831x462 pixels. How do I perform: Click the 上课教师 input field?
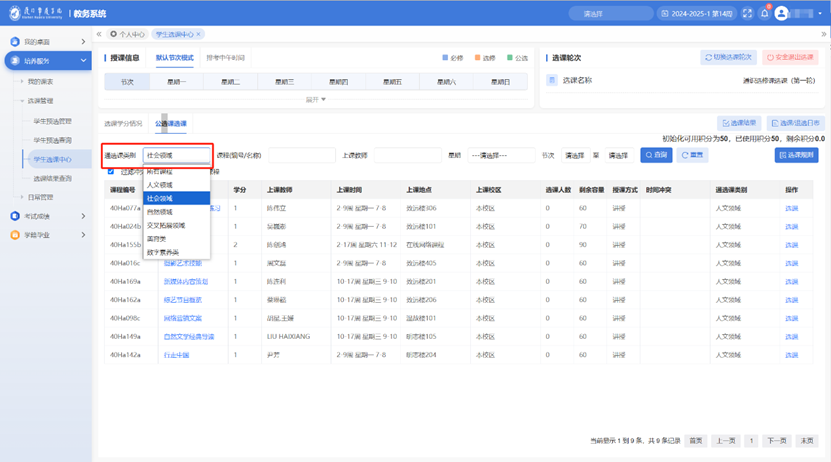click(408, 155)
